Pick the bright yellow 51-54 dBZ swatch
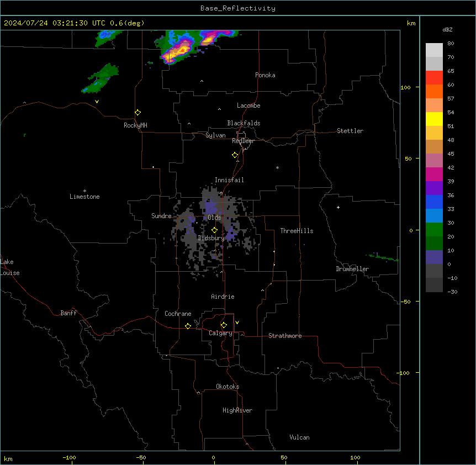Viewport: 476px width, 465px height. point(434,119)
